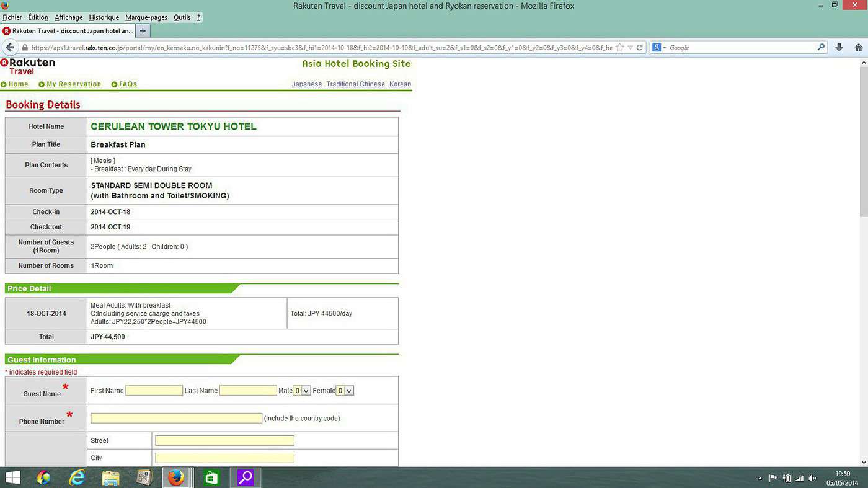Image resolution: width=868 pixels, height=488 pixels.
Task: Click the search magnifier in the Google box
Action: tap(821, 48)
